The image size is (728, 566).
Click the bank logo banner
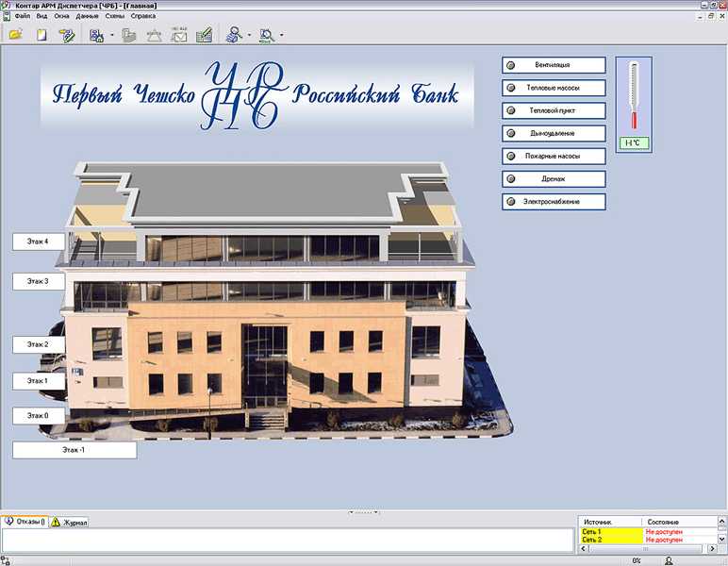click(256, 95)
